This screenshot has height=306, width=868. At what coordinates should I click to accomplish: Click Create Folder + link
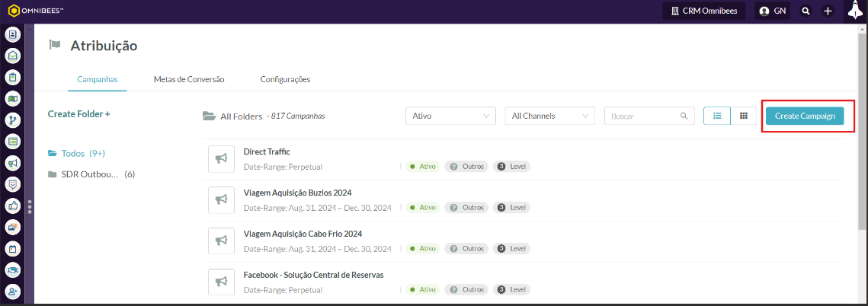click(x=78, y=113)
